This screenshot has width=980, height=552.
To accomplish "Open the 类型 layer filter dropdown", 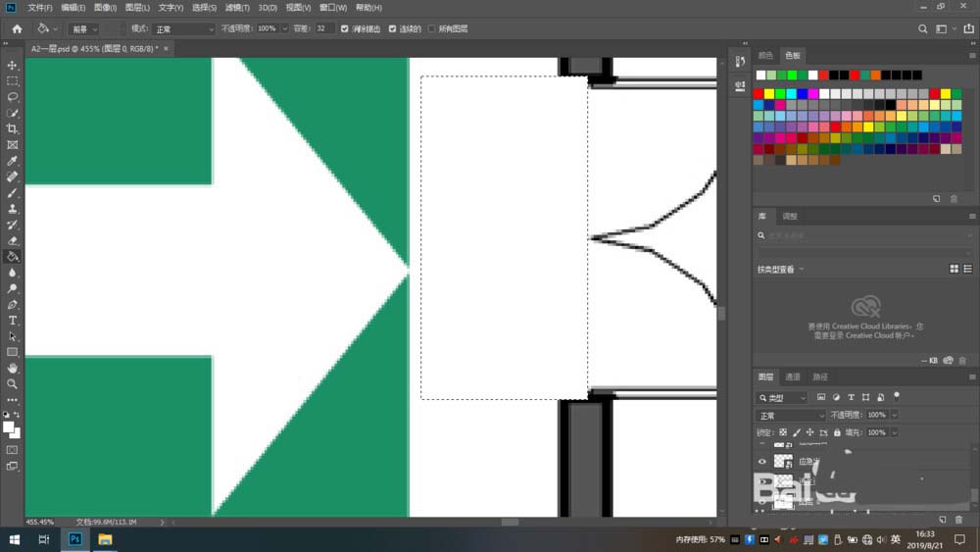I will point(783,398).
